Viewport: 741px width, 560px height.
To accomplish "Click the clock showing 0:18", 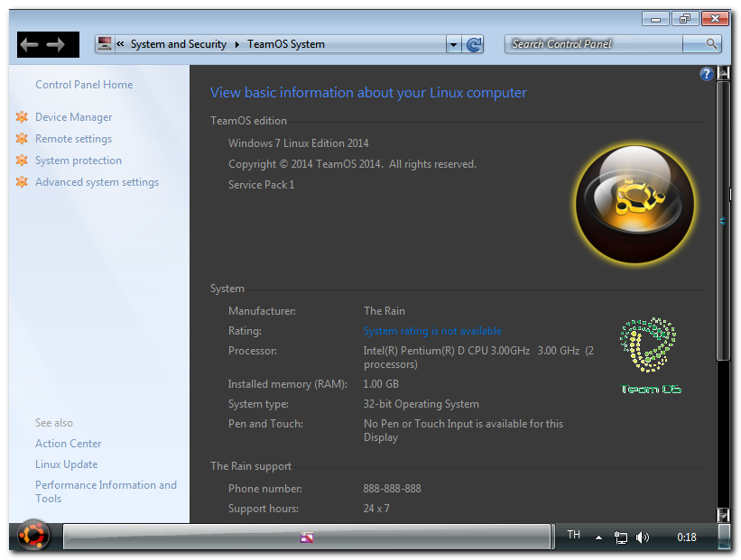I will (x=687, y=537).
